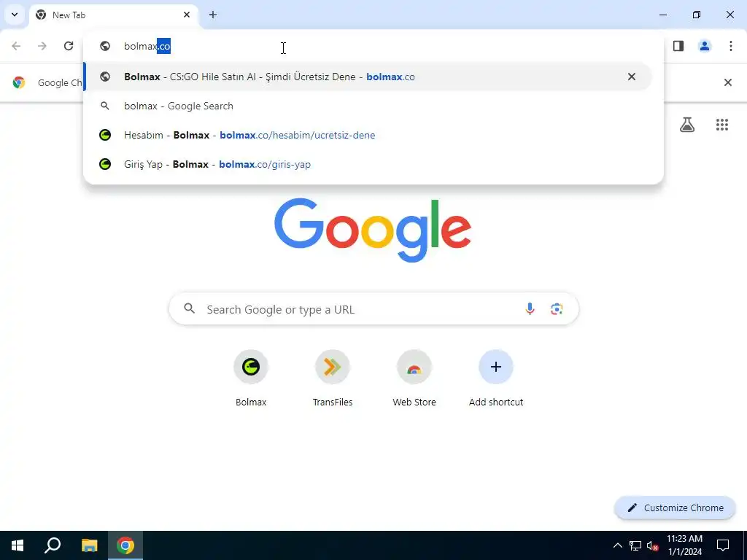Search by image with Lens icon
747x560 pixels.
point(557,309)
